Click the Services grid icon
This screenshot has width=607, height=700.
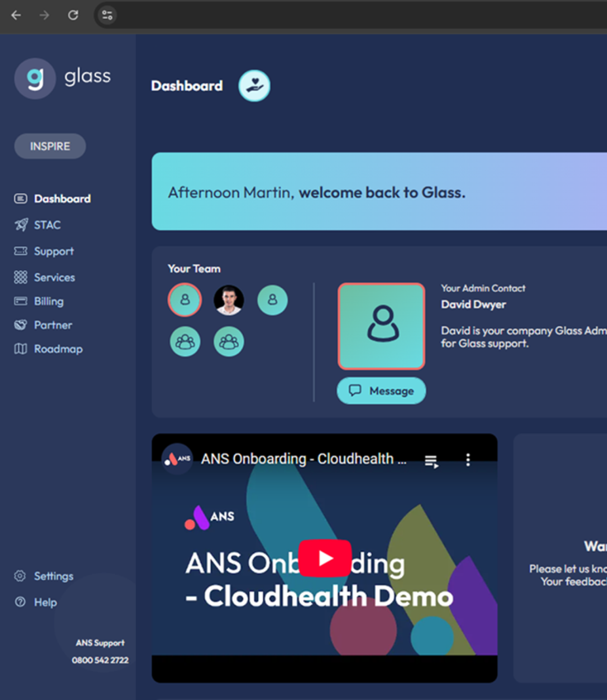point(20,277)
